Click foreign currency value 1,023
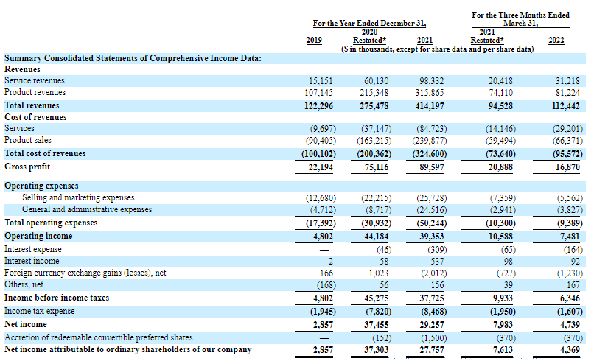 [x=379, y=273]
